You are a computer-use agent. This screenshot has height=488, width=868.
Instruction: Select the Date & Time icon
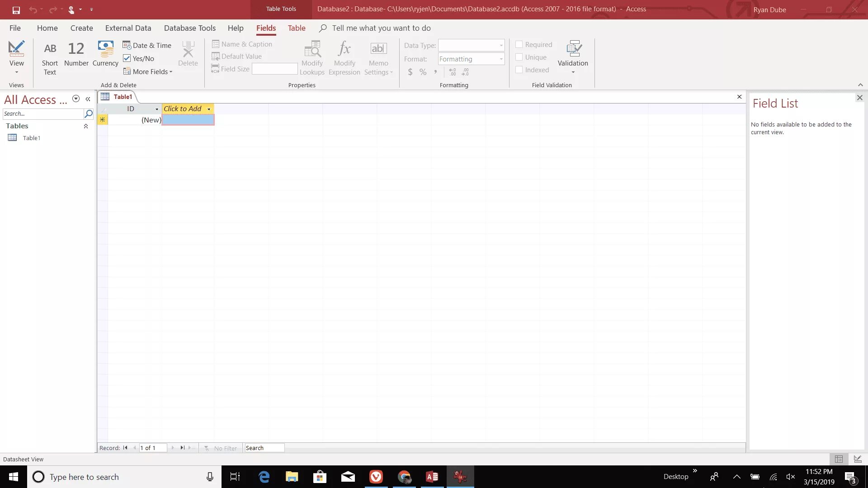pyautogui.click(x=127, y=45)
